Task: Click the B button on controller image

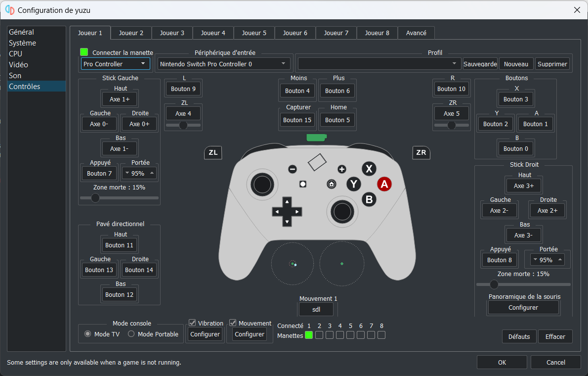Action: [x=369, y=199]
